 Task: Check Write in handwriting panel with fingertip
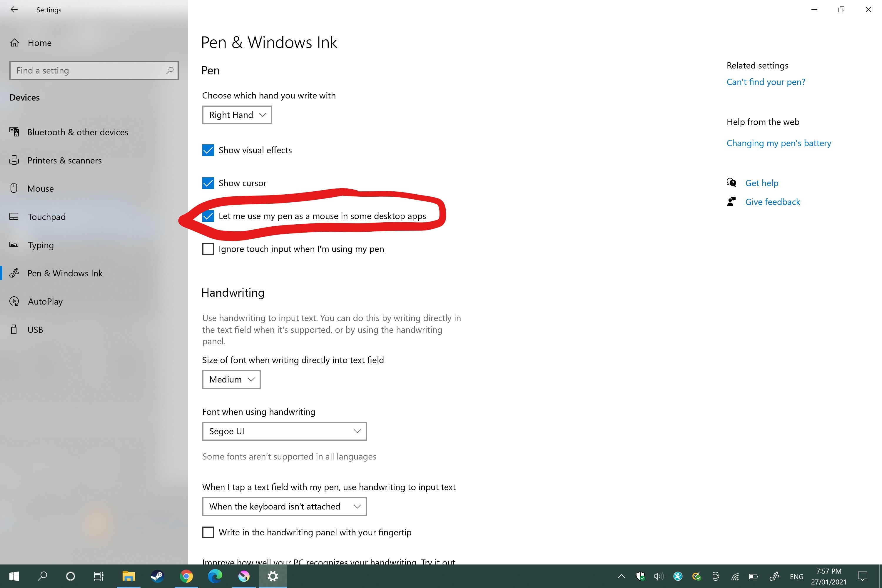coord(208,532)
